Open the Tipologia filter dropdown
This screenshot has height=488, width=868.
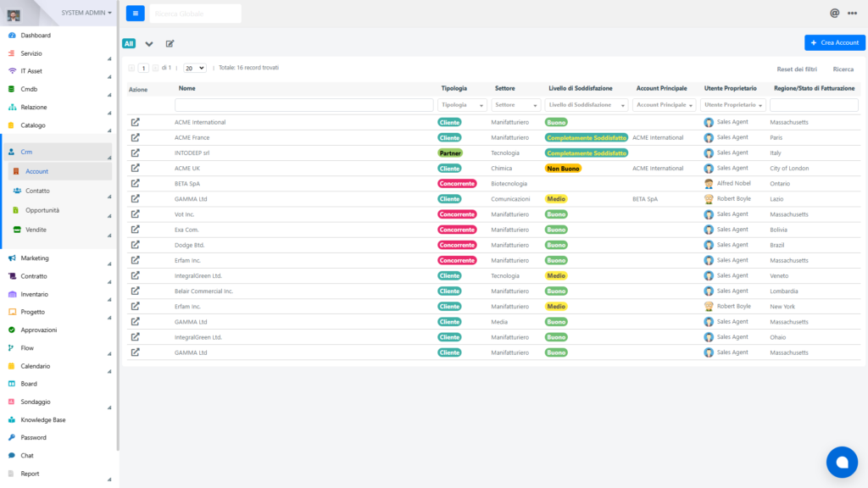pos(462,105)
